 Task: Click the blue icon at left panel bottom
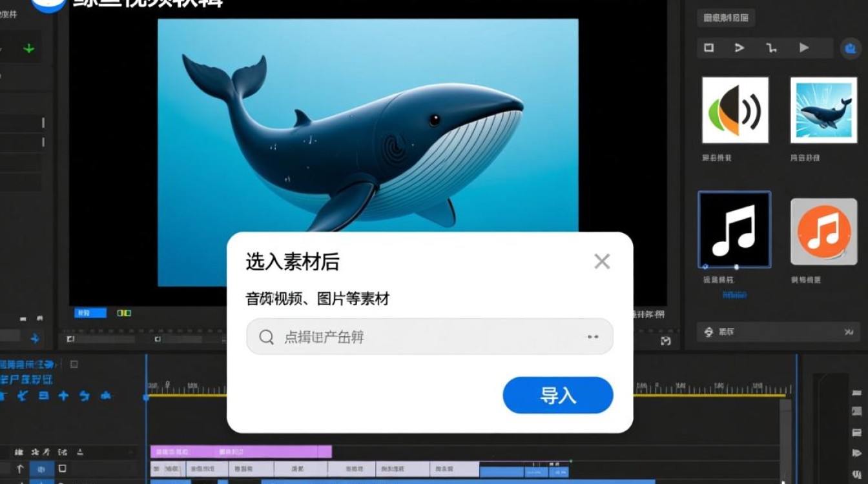[x=35, y=338]
